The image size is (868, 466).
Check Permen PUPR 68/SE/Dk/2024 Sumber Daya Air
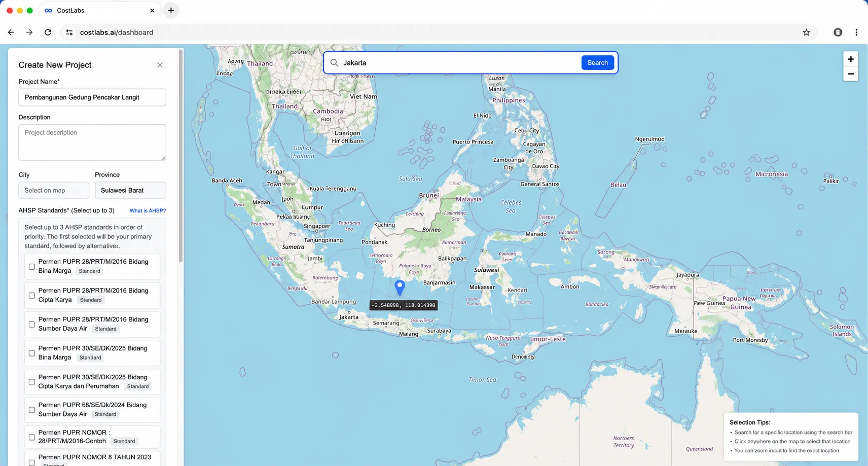coord(32,410)
